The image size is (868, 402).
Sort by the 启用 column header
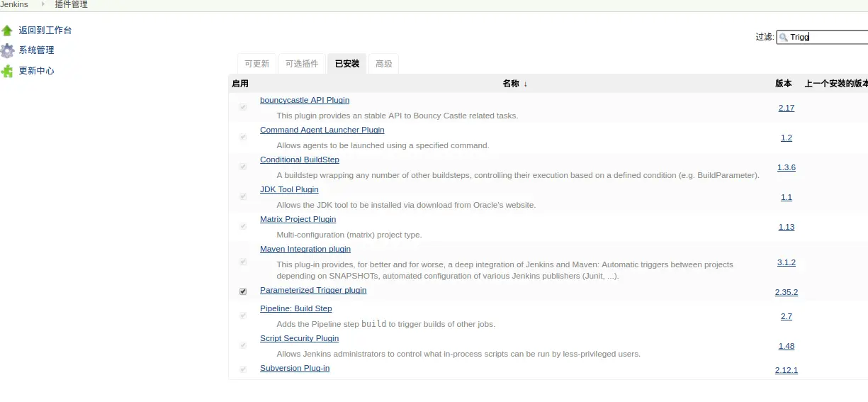click(240, 84)
